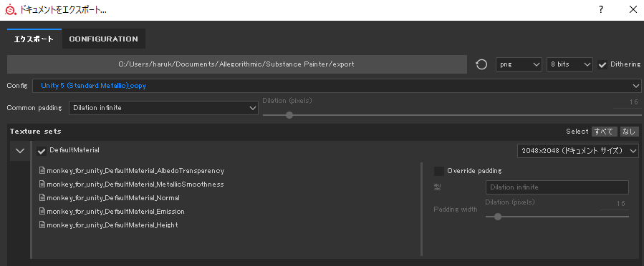Open the png file format dropdown

click(x=519, y=64)
